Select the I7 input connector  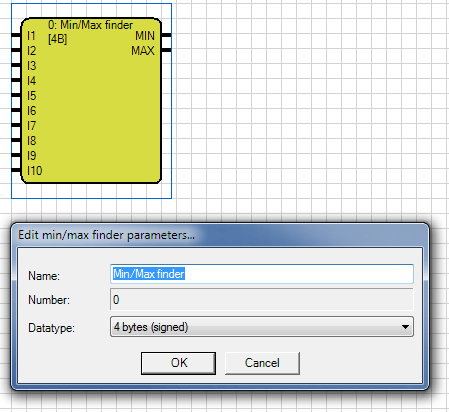pyautogui.click(x=16, y=125)
